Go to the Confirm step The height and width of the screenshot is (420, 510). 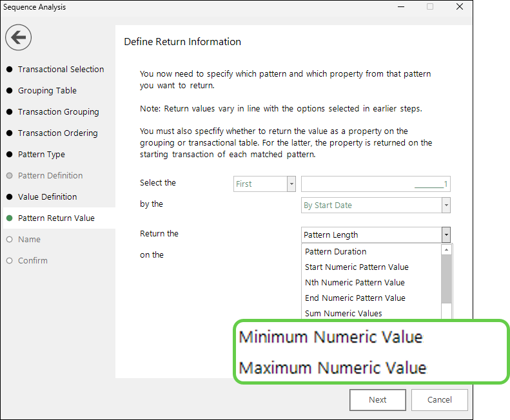point(32,261)
